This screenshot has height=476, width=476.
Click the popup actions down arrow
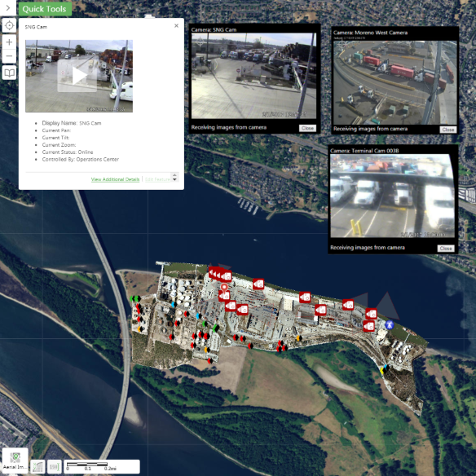pos(174,179)
